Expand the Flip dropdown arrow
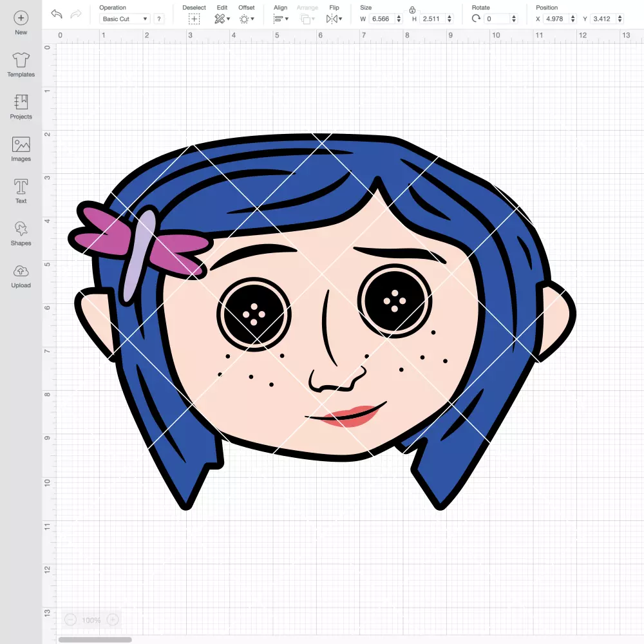The width and height of the screenshot is (644, 644). click(341, 19)
